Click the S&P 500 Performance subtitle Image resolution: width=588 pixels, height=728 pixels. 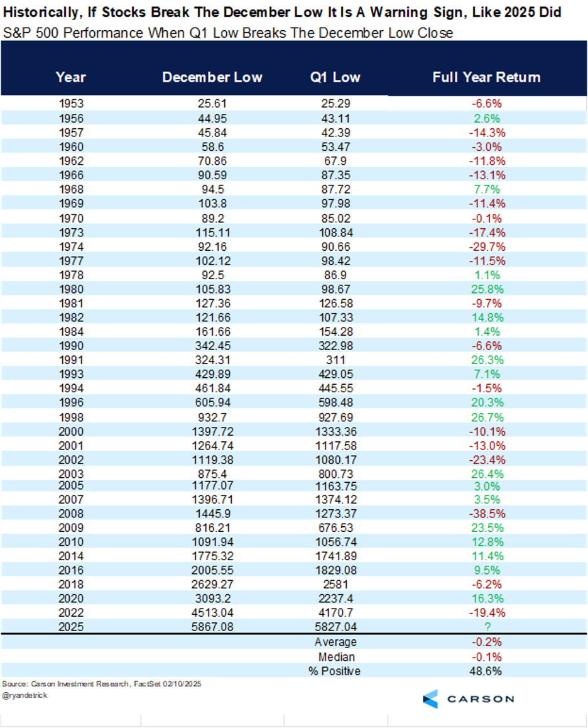pos(227,33)
